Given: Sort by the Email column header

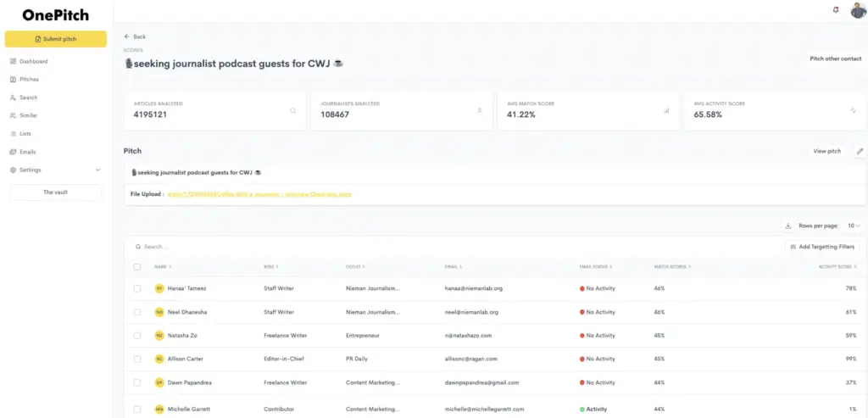Looking at the screenshot, I should (x=453, y=267).
